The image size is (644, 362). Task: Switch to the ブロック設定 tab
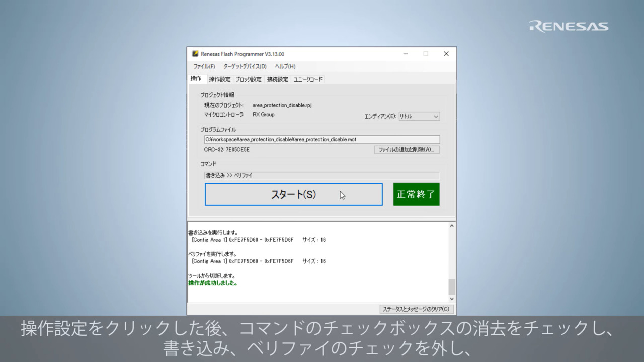tap(249, 79)
